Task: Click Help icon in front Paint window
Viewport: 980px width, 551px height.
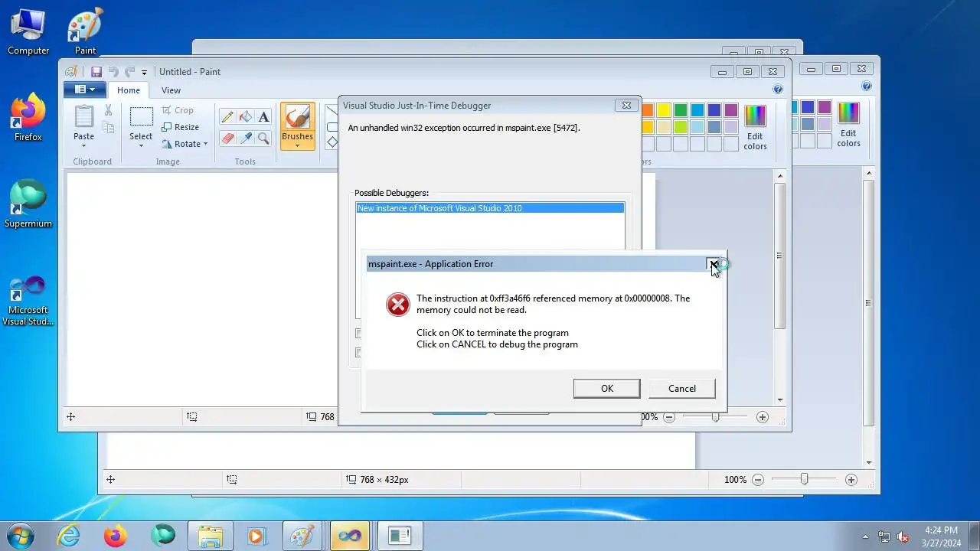Action: click(778, 90)
